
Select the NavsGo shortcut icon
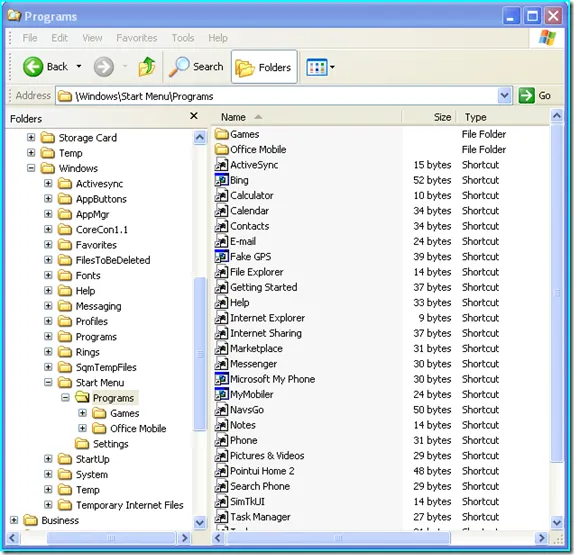point(221,410)
